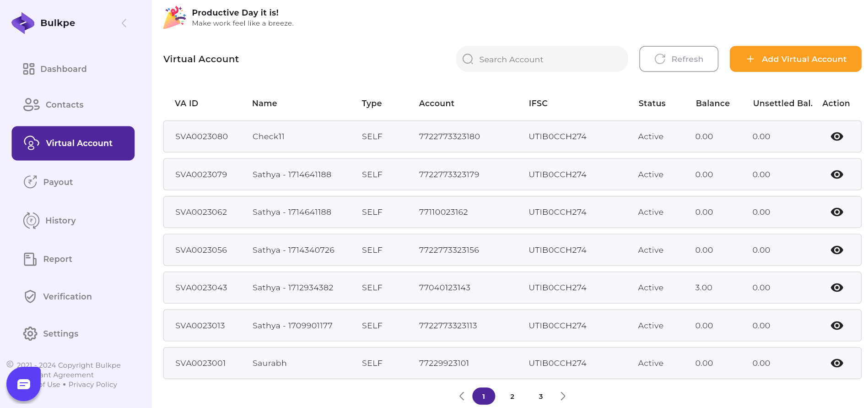Screen dimensions: 868x408
Task: Open the Verification menu item
Action: (x=67, y=297)
